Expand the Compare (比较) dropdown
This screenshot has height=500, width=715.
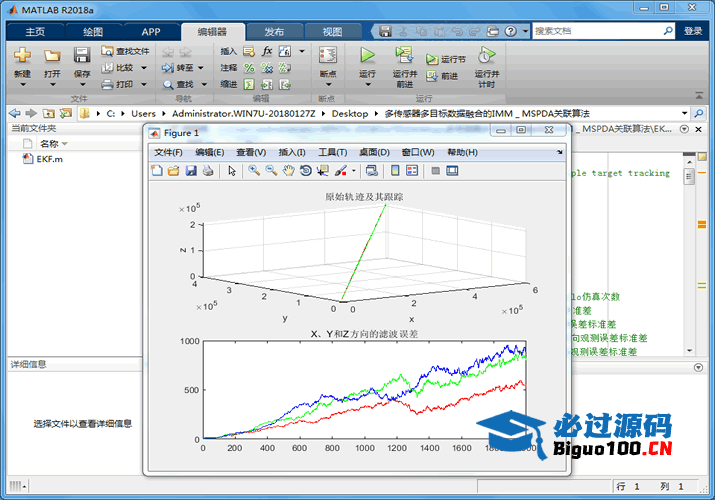click(145, 68)
